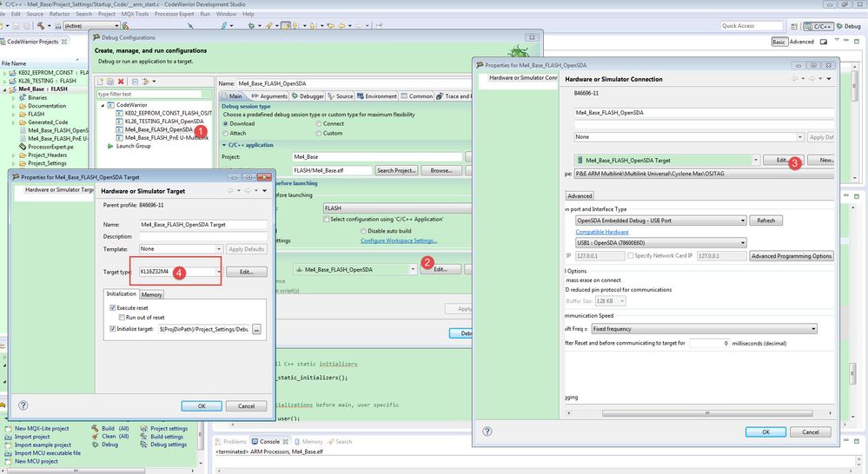Collapse the CodeWarrior launch configuration tree node

point(103,104)
